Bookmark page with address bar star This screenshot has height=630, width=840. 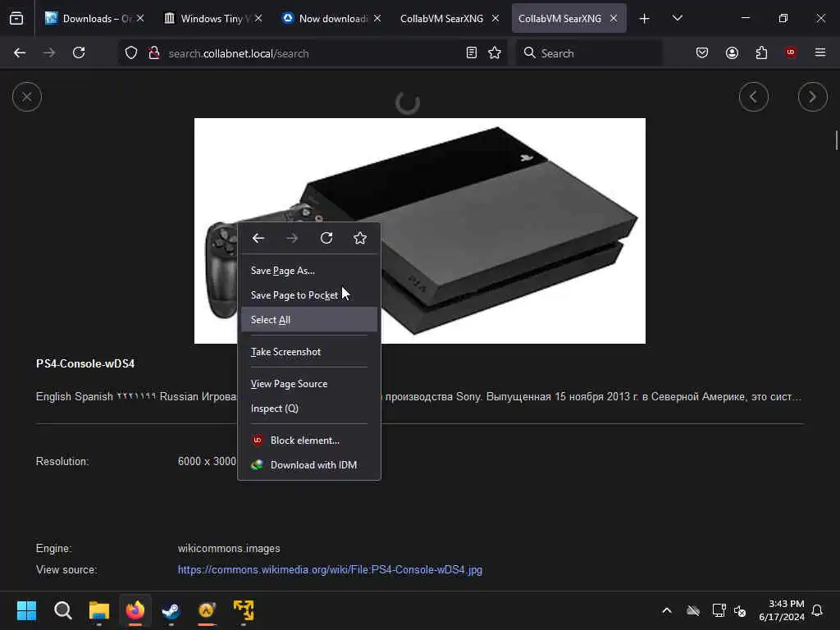tap(495, 52)
